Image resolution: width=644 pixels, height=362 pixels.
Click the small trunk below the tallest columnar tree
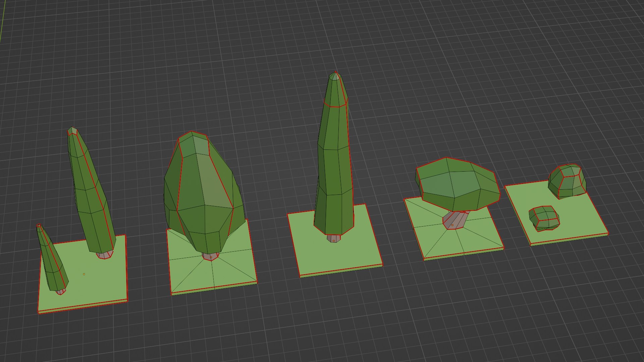coord(334,239)
